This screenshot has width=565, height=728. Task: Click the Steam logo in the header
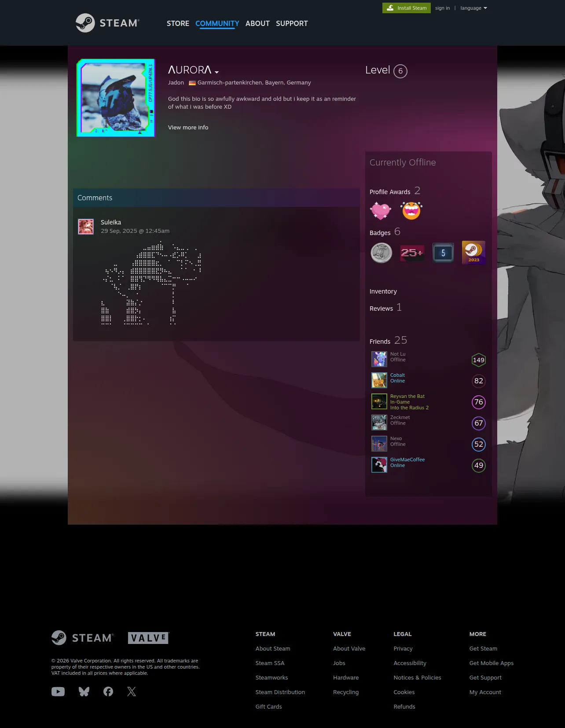(x=107, y=23)
